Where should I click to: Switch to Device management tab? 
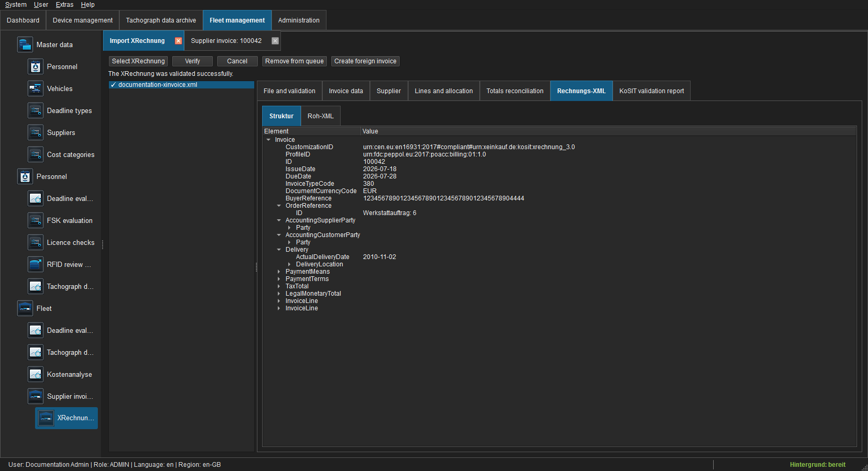pos(83,20)
